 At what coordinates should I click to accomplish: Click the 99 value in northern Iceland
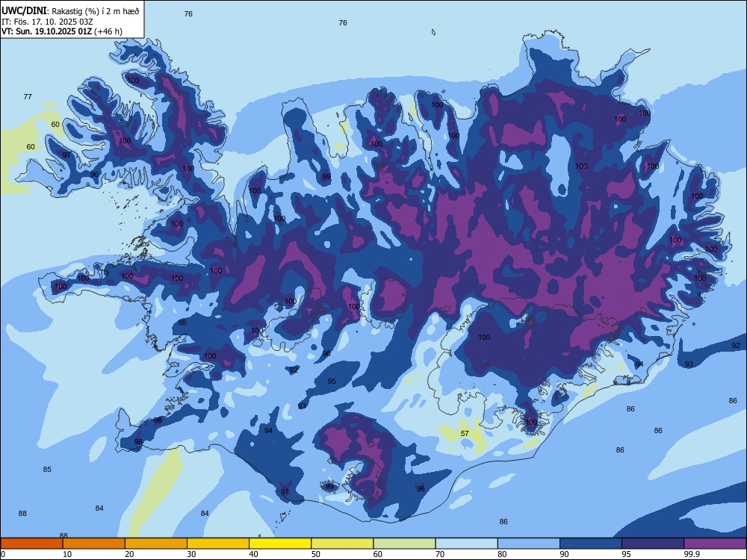click(x=326, y=177)
